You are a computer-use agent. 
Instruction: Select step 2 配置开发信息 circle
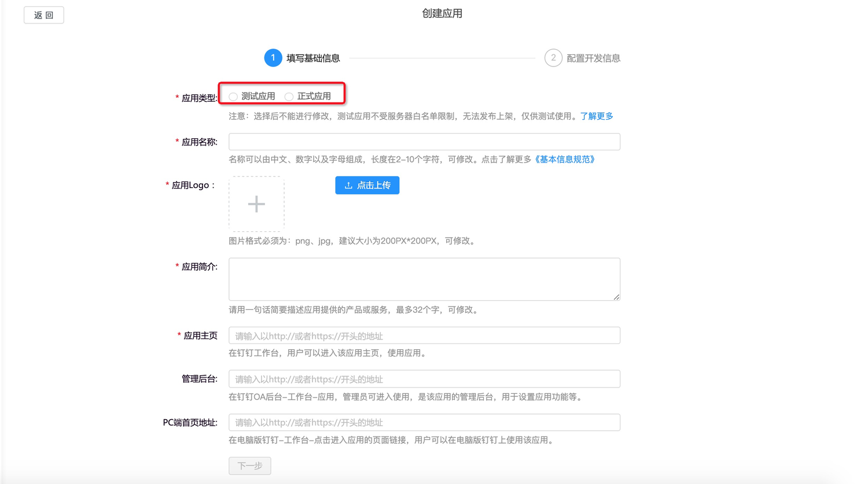tap(553, 58)
